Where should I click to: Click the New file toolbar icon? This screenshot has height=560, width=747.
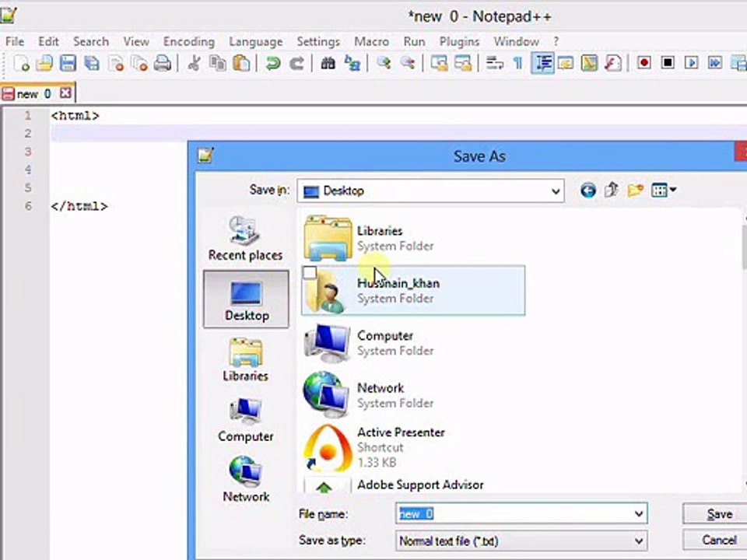tap(22, 63)
